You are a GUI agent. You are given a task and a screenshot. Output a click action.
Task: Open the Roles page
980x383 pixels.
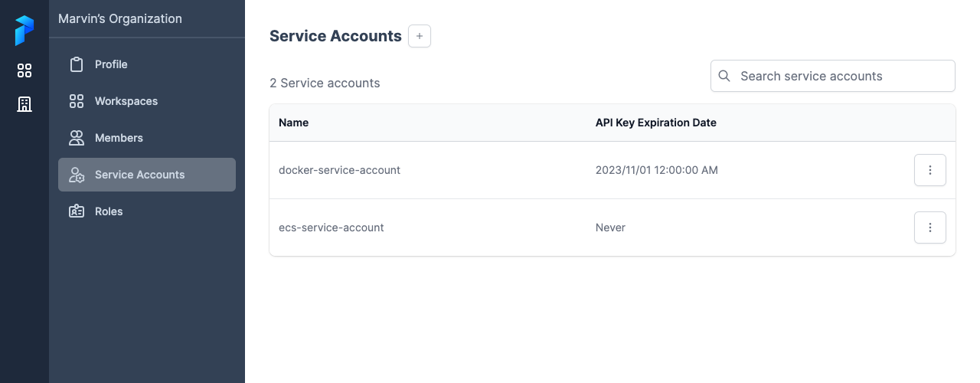[x=147, y=211]
